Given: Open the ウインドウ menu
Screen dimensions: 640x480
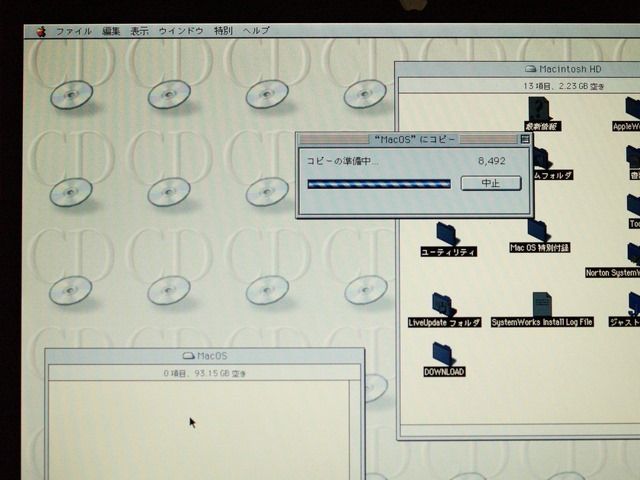Looking at the screenshot, I should coord(181,31).
